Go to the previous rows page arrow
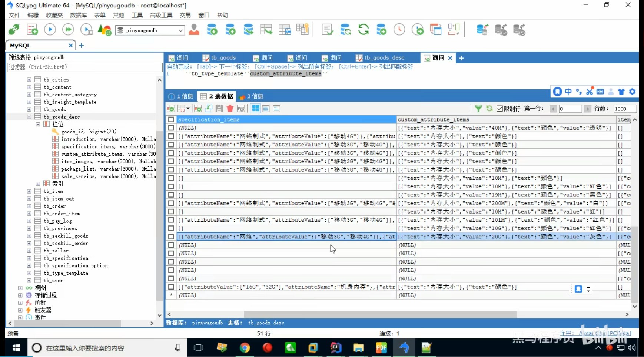This screenshot has height=357, width=644. (x=553, y=109)
